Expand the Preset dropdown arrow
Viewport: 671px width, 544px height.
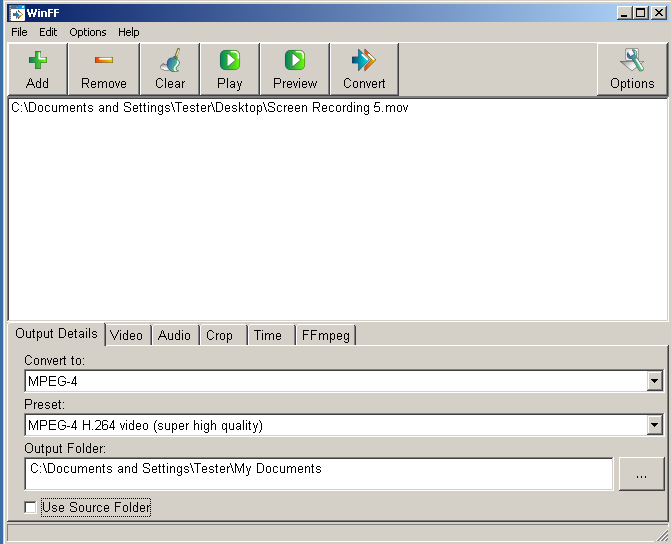(x=654, y=425)
